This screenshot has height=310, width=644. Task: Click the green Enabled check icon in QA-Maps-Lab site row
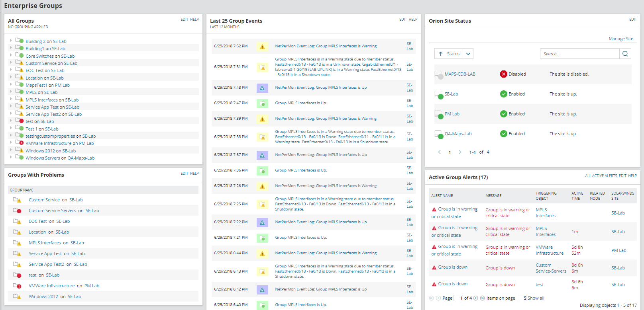point(504,134)
